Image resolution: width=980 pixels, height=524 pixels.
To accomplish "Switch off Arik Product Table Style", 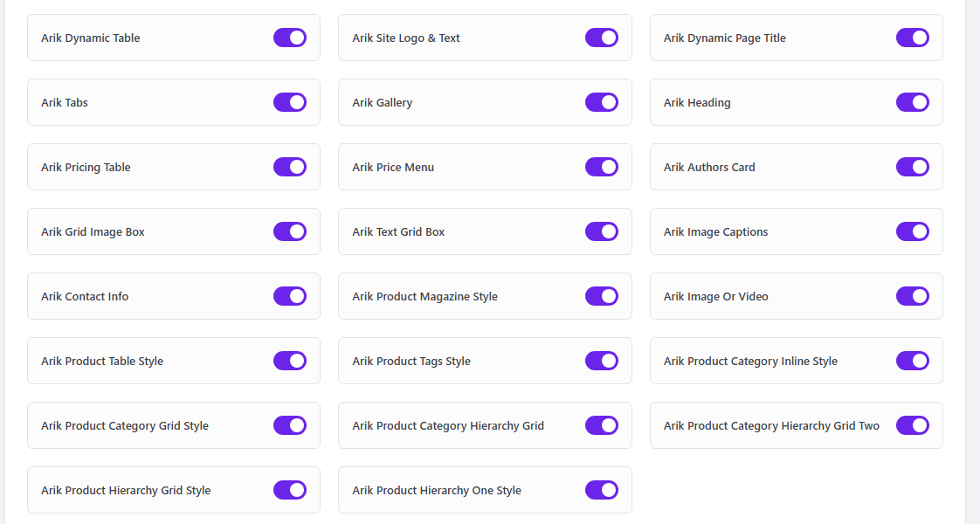I will click(290, 361).
